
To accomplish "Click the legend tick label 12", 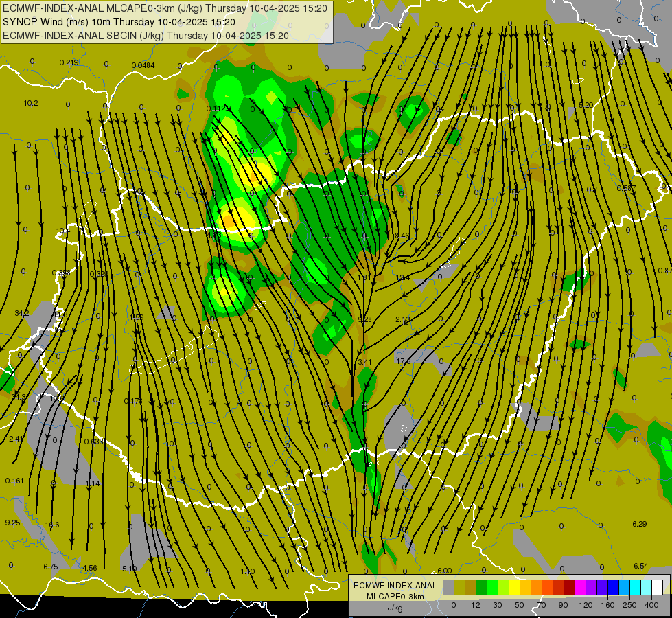I will coord(475,605).
